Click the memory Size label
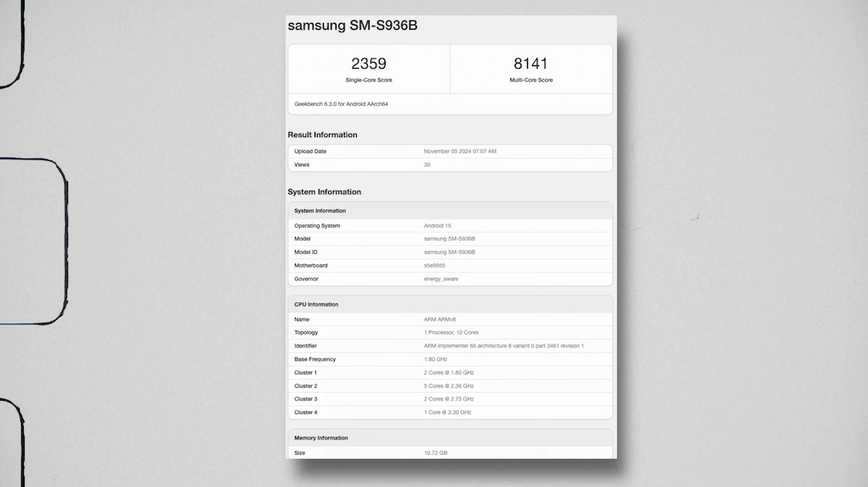The image size is (868, 487). point(299,452)
